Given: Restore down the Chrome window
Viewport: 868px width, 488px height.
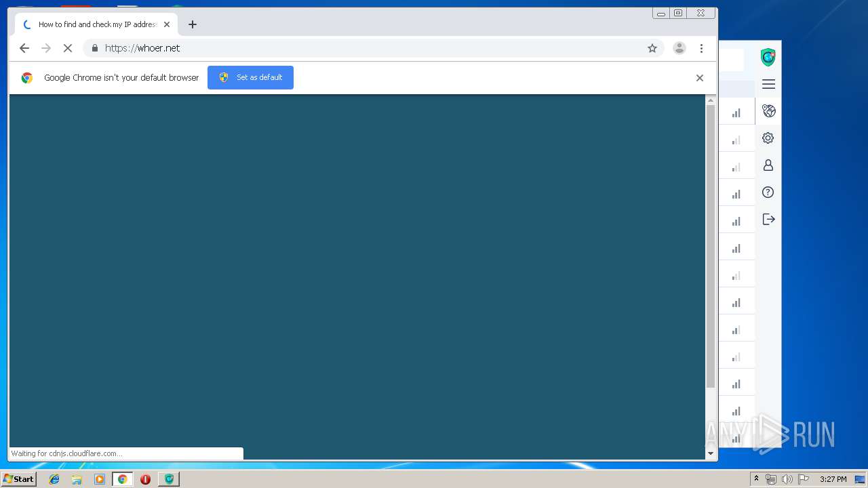Looking at the screenshot, I should click(x=678, y=13).
